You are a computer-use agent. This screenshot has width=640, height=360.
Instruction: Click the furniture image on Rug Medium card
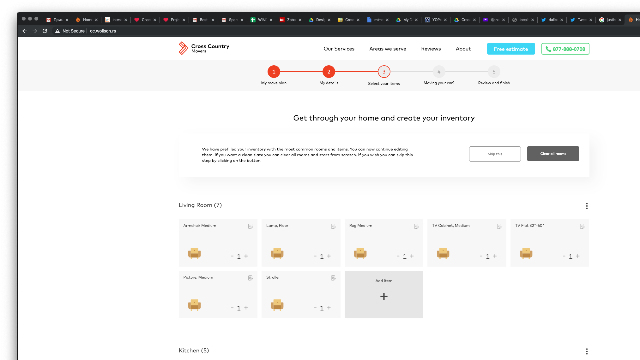pos(360,253)
